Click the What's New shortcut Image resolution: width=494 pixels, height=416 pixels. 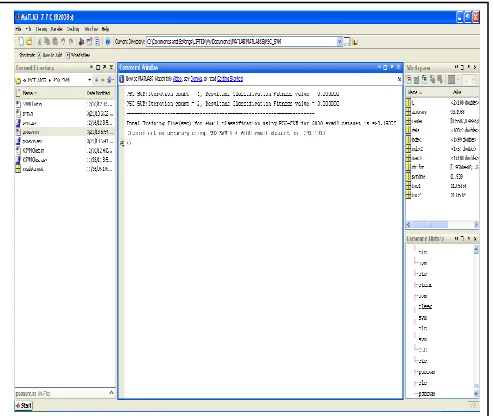[x=78, y=55]
